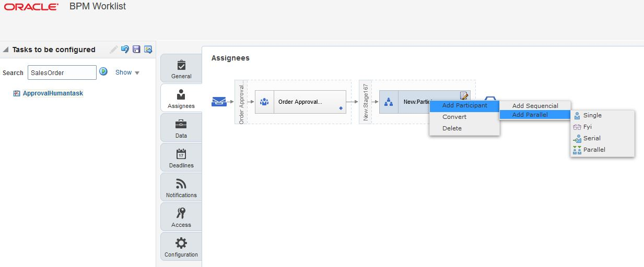The width and height of the screenshot is (644, 267).
Task: Pick Serial participant type
Action: [x=591, y=138]
